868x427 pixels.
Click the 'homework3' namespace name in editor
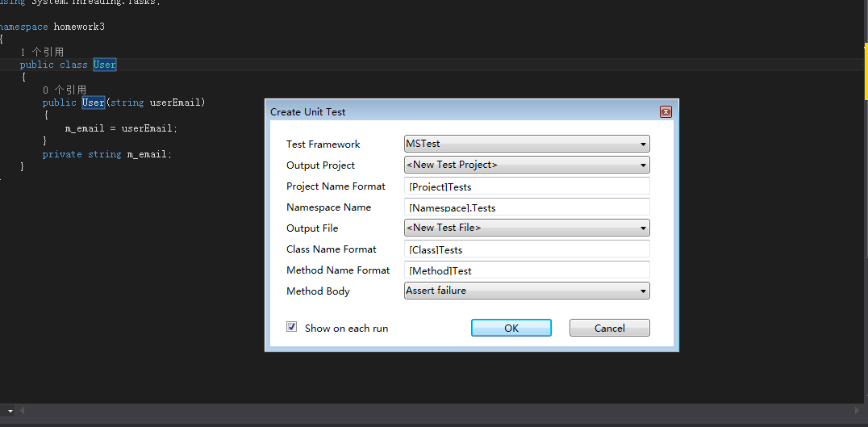(79, 27)
